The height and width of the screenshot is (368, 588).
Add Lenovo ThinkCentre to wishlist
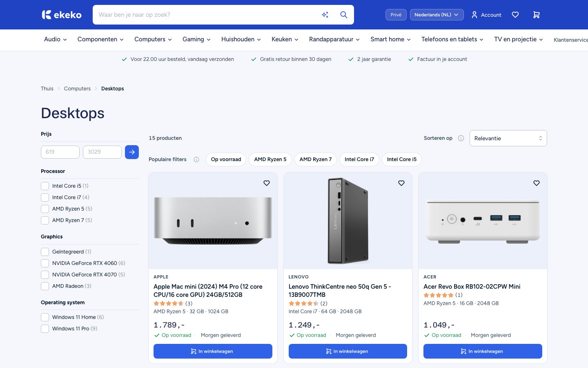[x=401, y=183]
